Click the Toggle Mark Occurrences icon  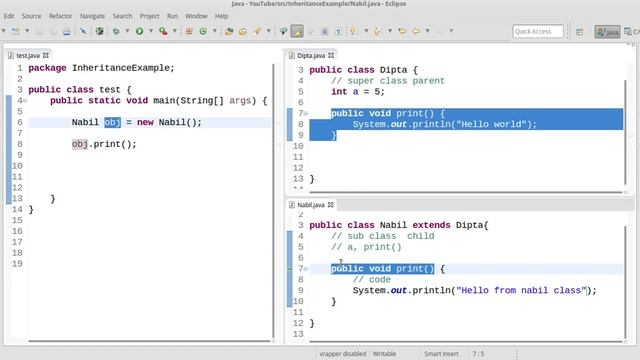click(283, 31)
